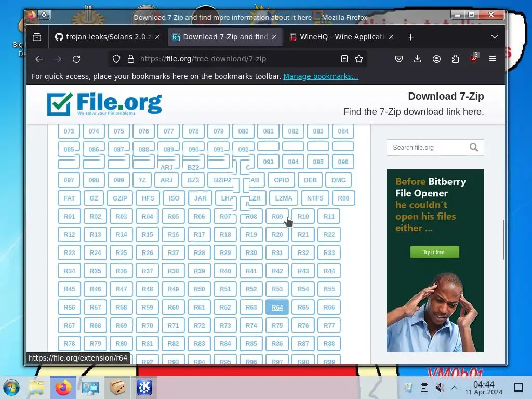Reload the current page
Screen dimensions: 532x399
(x=76, y=59)
